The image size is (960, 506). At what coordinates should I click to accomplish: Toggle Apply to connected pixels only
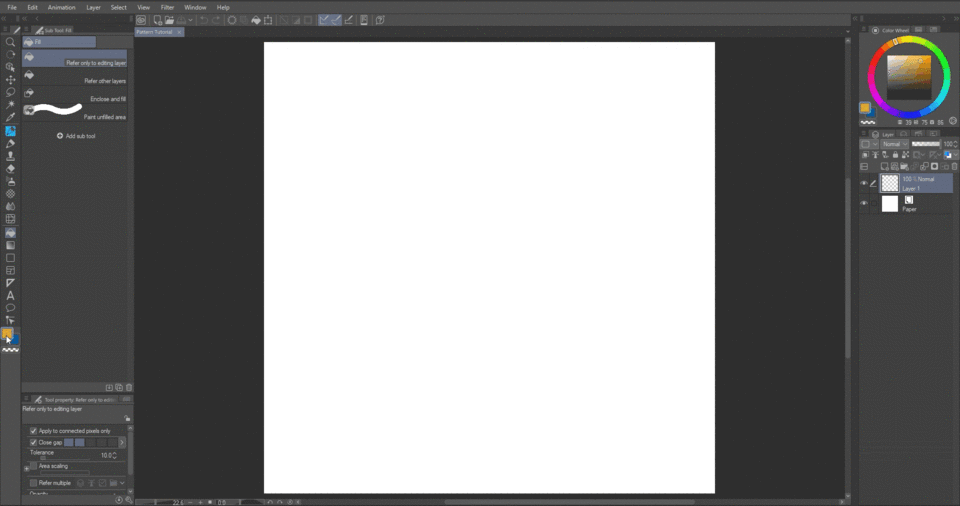(34, 431)
